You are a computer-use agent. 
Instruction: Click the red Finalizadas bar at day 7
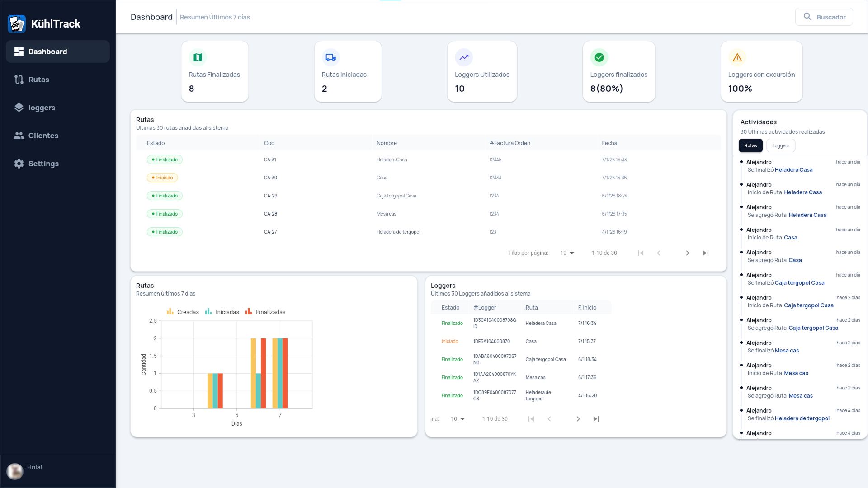point(285,373)
